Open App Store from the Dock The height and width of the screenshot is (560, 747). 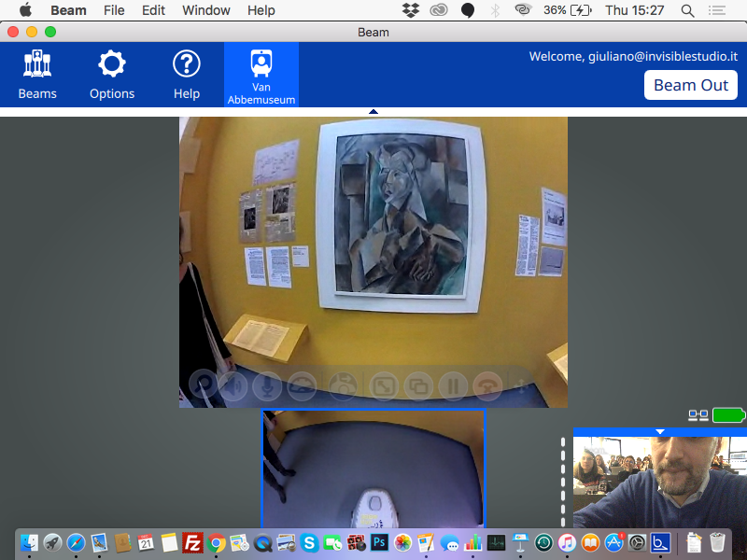coord(613,542)
